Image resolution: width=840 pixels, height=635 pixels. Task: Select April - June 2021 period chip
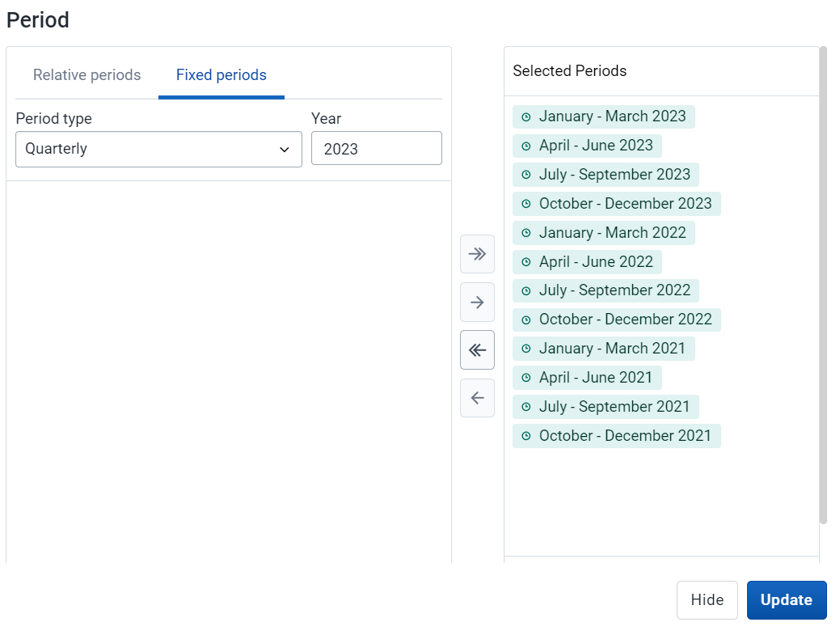click(x=587, y=378)
